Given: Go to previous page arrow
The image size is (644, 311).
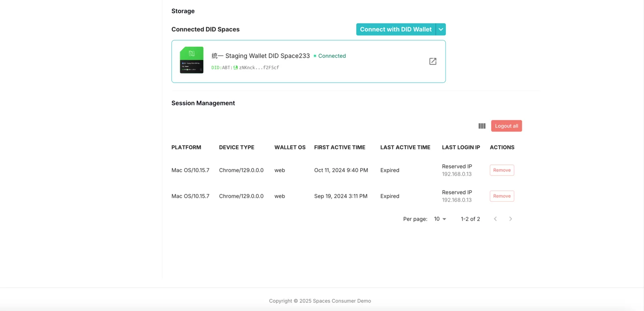Looking at the screenshot, I should point(495,219).
